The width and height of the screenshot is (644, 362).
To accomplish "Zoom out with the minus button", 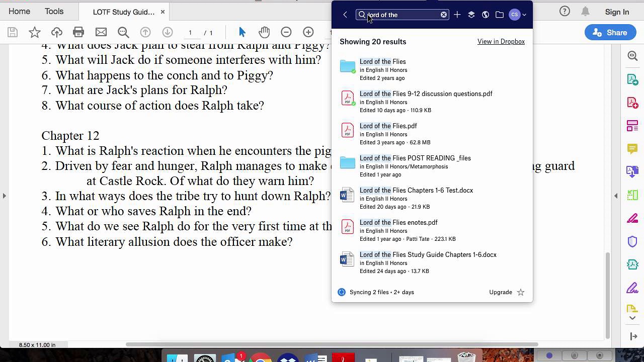I will [286, 33].
